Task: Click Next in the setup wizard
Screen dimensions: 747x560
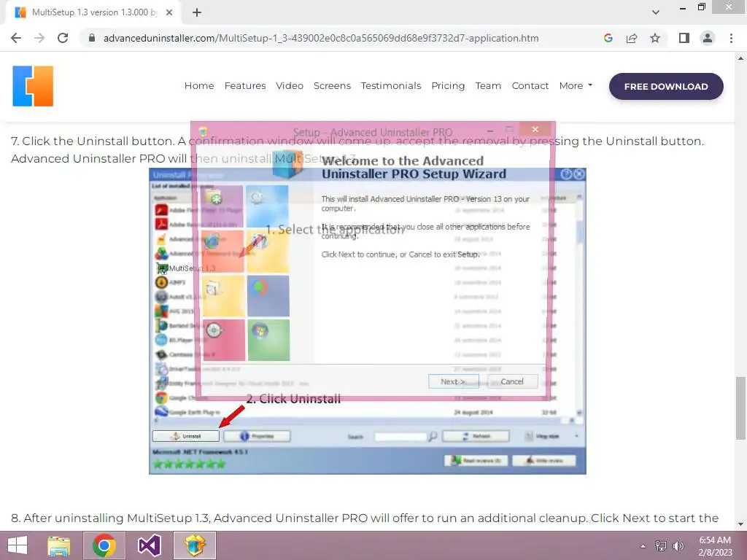Action: point(454,381)
